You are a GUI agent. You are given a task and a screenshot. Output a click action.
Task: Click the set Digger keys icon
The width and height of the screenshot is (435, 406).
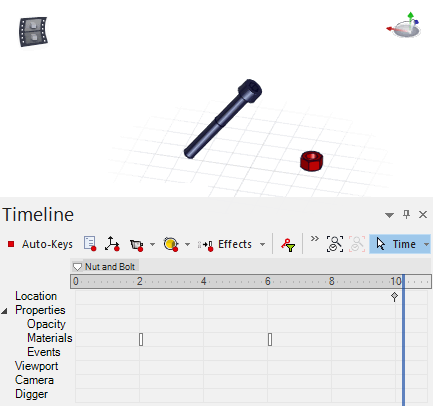tap(171, 244)
